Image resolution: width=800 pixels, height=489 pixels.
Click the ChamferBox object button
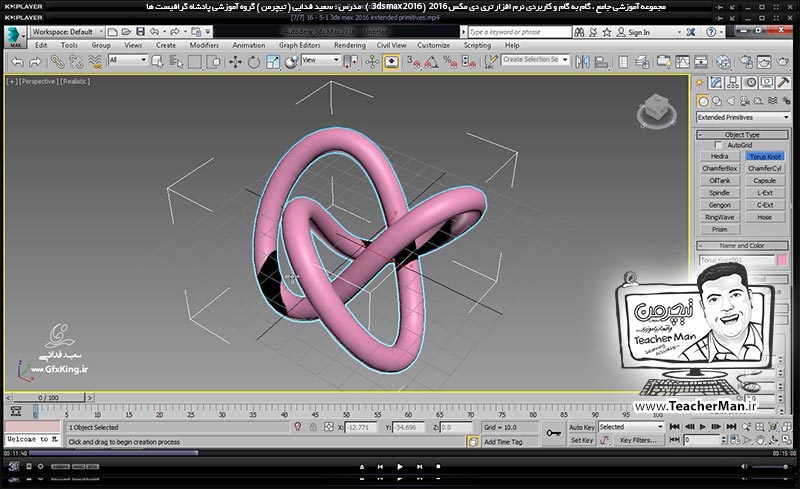(x=719, y=168)
